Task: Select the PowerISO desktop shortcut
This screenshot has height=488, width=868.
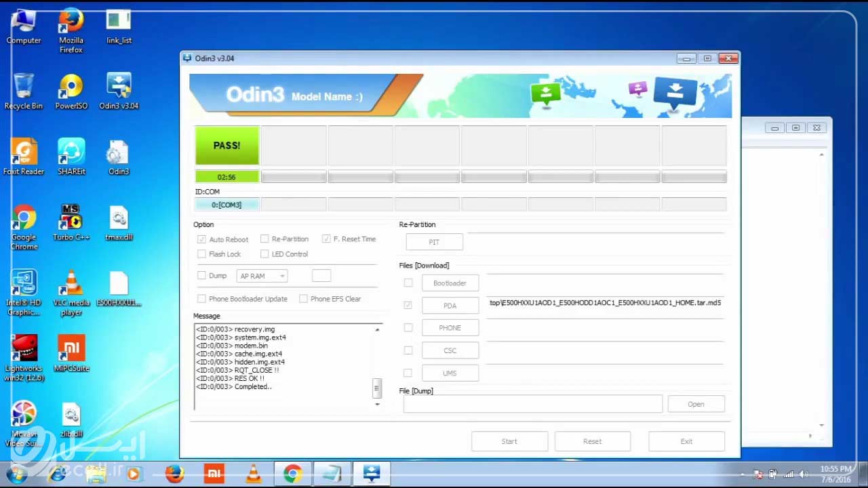Action: tap(71, 91)
